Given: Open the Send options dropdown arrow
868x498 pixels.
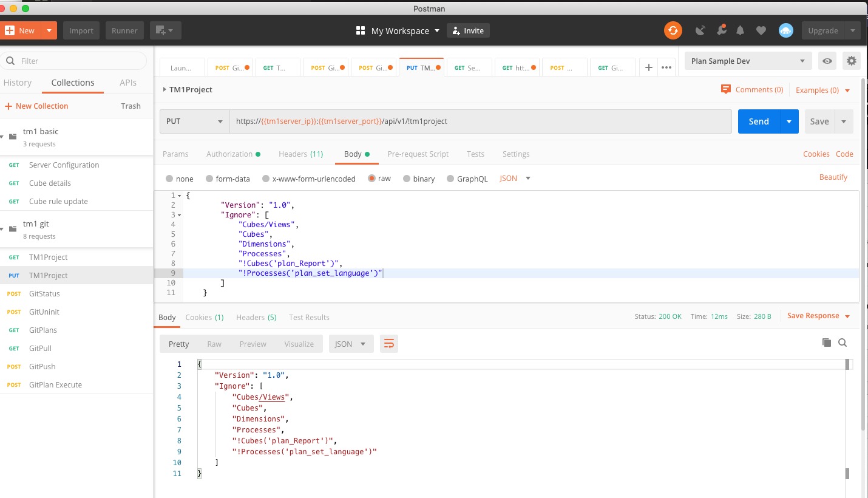Looking at the screenshot, I should (x=789, y=121).
